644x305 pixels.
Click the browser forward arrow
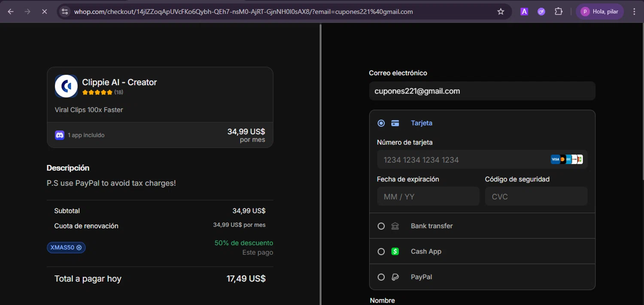pyautogui.click(x=27, y=12)
